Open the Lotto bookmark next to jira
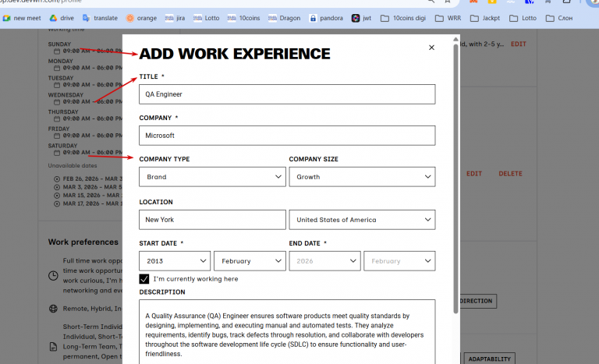 pyautogui.click(x=206, y=18)
